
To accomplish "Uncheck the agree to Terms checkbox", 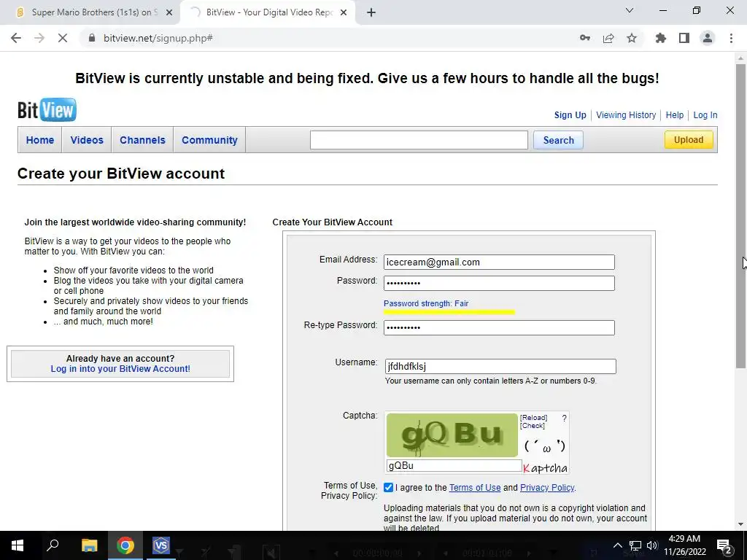I will tap(388, 488).
